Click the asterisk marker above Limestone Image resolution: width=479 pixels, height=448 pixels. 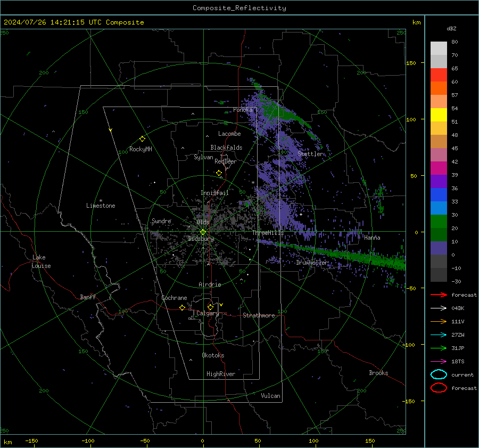[101, 201]
